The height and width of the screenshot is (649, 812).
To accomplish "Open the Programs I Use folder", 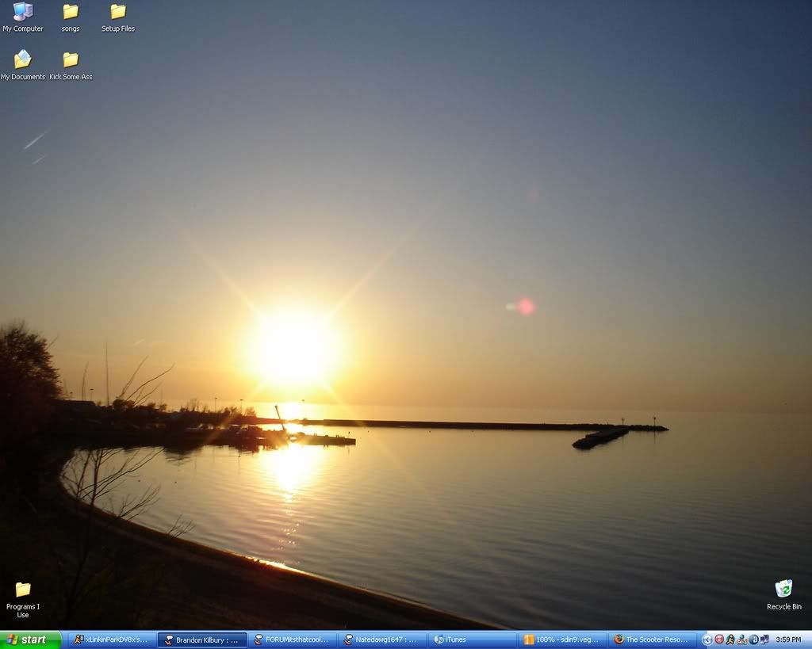I will (22, 590).
